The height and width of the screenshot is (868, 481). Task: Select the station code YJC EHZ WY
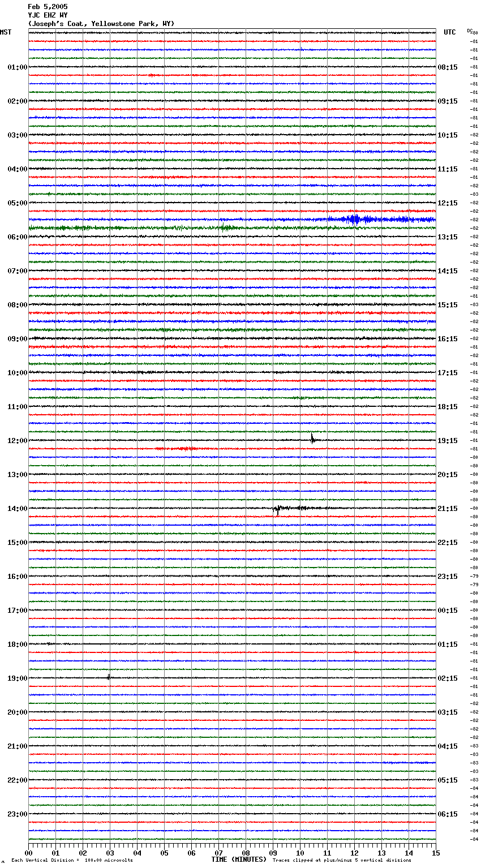tap(48, 15)
